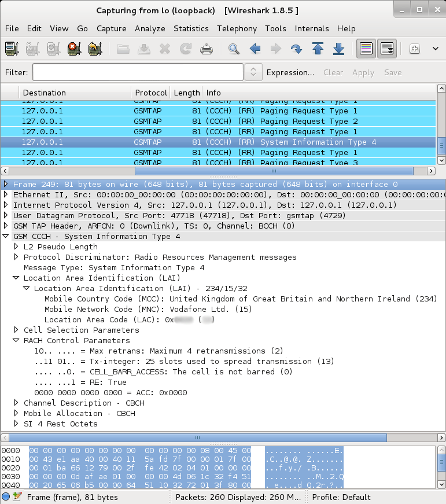
Task: Go back in packet history
Action: [x=255, y=49]
